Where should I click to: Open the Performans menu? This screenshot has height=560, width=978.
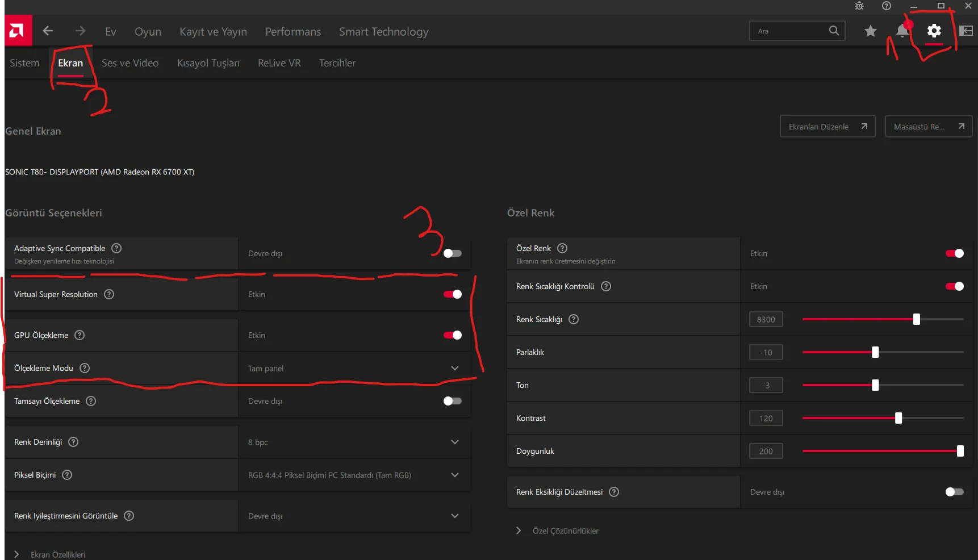click(293, 32)
